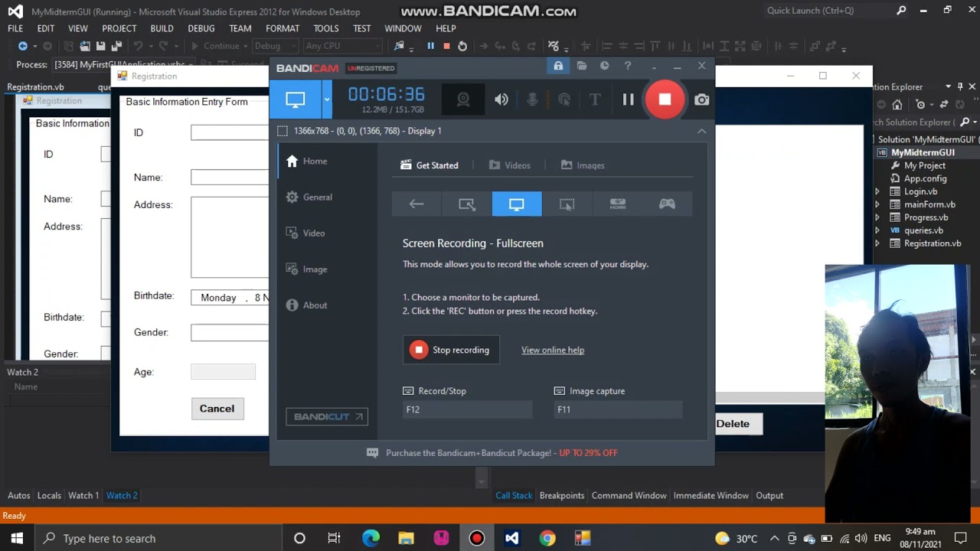Screen dimensions: 980x551
Task: Open the Image settings in Bandicam
Action: coord(306,269)
